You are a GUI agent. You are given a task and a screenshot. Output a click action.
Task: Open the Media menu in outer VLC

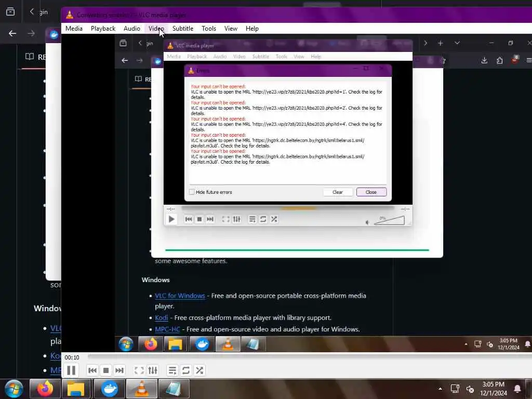pos(74,29)
